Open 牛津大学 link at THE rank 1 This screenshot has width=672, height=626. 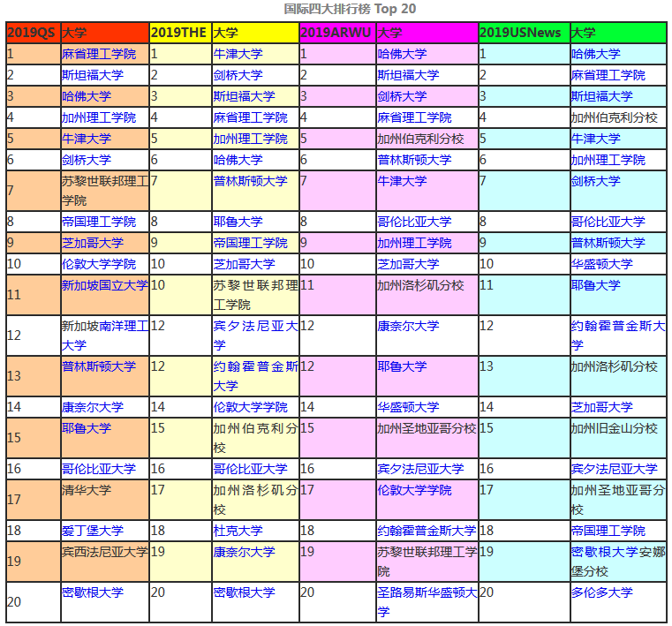click(x=238, y=54)
